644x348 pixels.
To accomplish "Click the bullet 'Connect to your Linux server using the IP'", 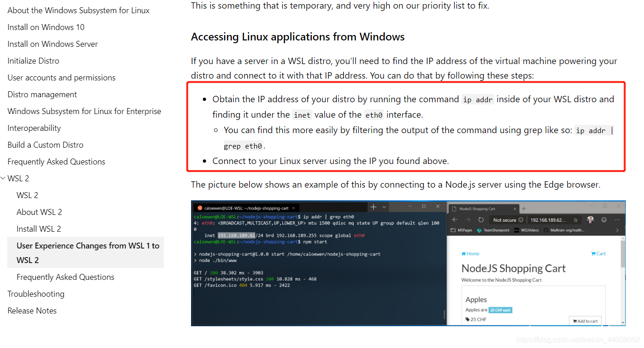I will [330, 161].
